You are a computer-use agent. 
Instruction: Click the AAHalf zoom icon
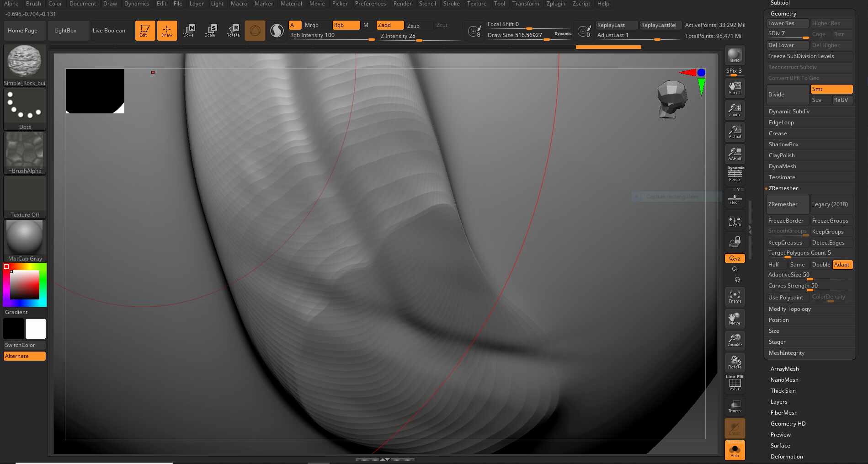[735, 154]
